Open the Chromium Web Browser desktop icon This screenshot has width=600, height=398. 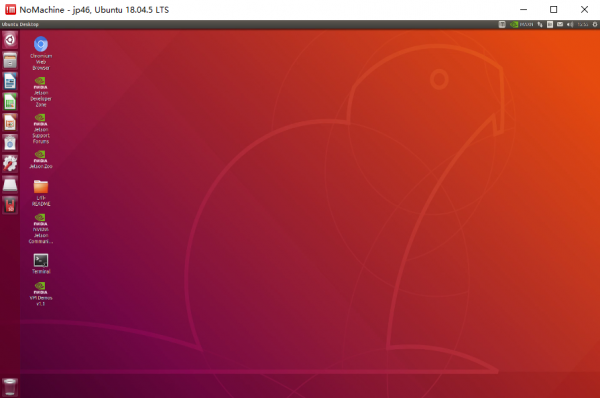[41, 53]
